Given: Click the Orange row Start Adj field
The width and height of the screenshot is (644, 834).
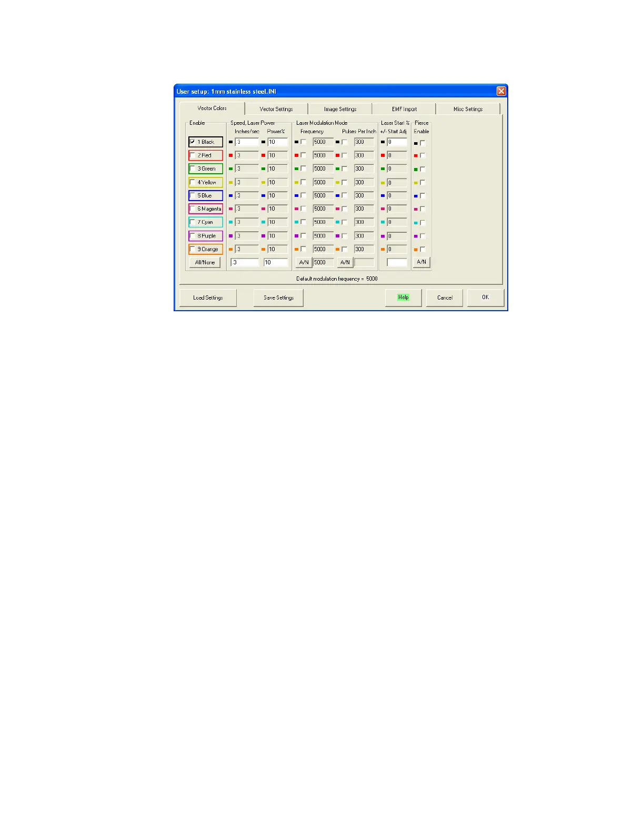Looking at the screenshot, I should pyautogui.click(x=397, y=249).
